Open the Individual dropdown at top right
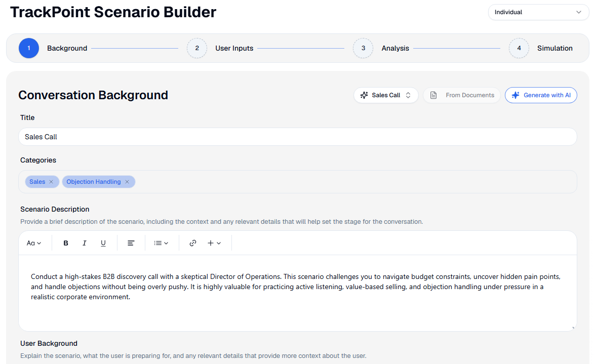The width and height of the screenshot is (595, 364). [x=538, y=12]
